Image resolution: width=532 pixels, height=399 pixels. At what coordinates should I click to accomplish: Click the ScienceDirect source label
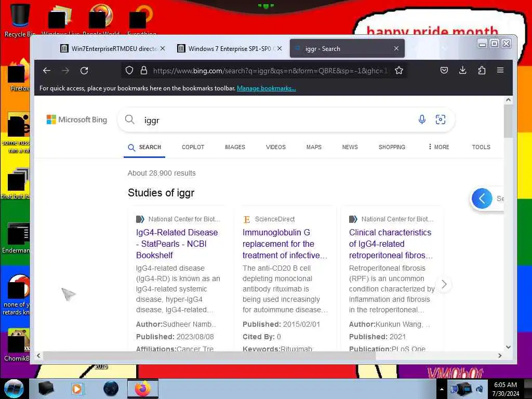275,219
